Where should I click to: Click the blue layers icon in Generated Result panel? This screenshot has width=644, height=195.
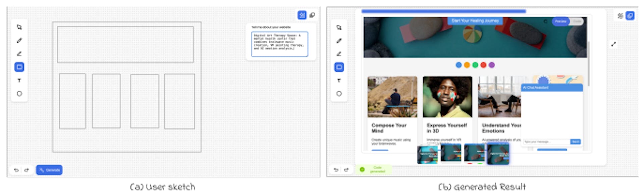[x=630, y=16]
